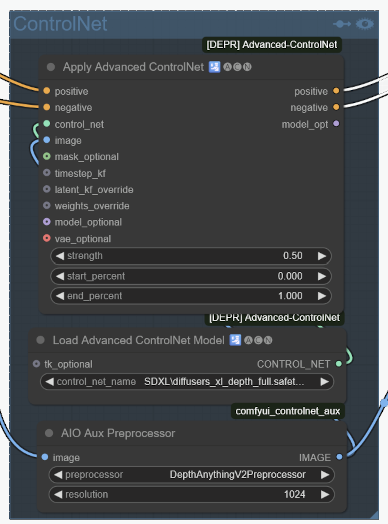
Task: Click the CONTROL_NET output socket
Action: 339,364
